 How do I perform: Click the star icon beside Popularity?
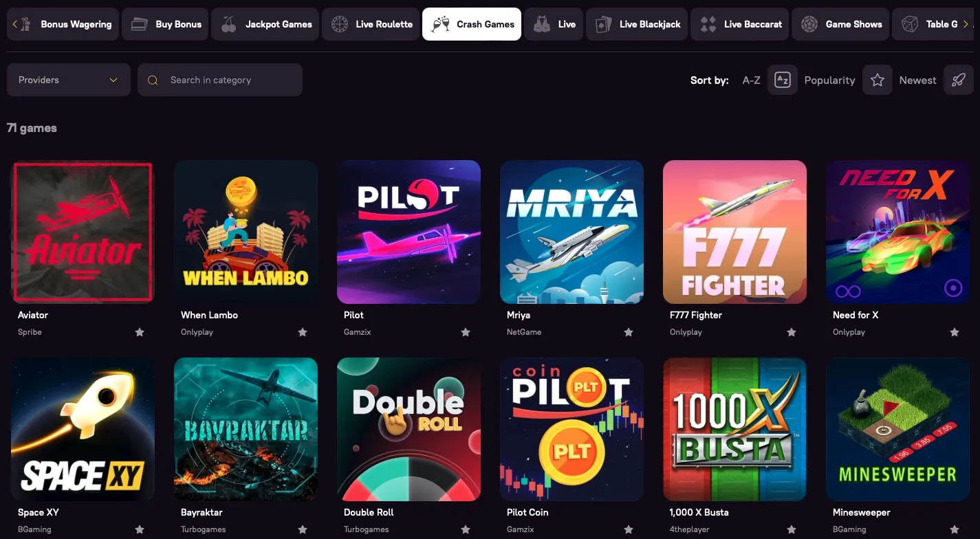click(877, 80)
